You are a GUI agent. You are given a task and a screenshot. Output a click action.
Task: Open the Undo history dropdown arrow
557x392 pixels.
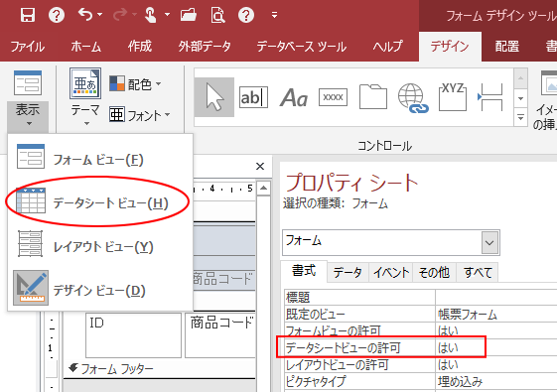pos(100,15)
